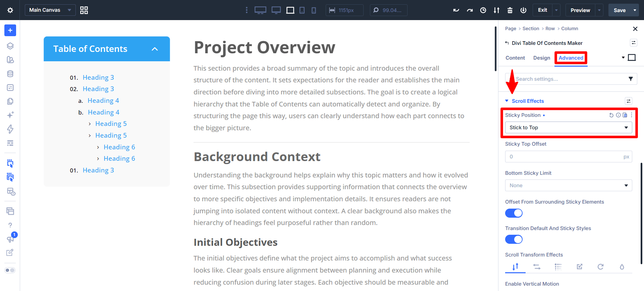Select the vertical motion scroll effect tab
The width and height of the screenshot is (644, 291).
516,267
